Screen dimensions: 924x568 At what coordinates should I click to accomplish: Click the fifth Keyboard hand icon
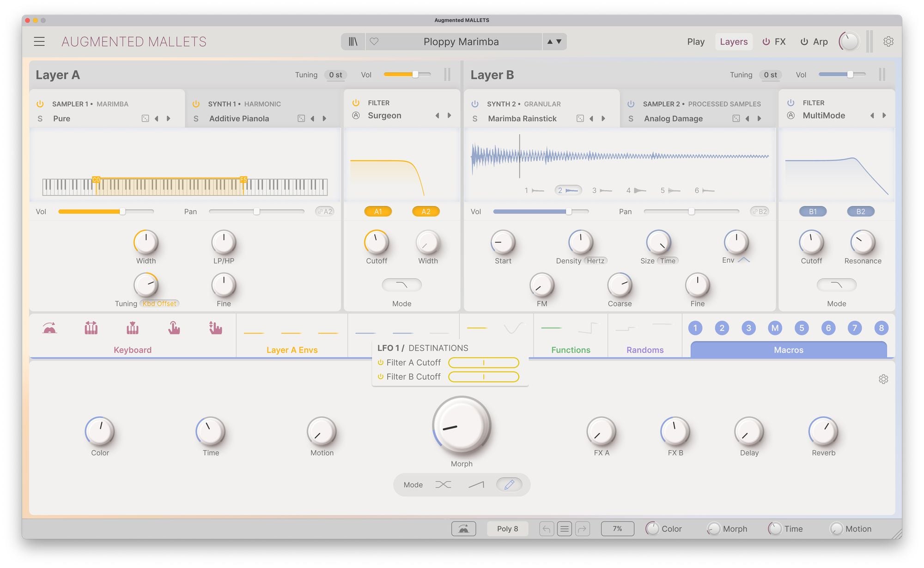[x=215, y=328]
